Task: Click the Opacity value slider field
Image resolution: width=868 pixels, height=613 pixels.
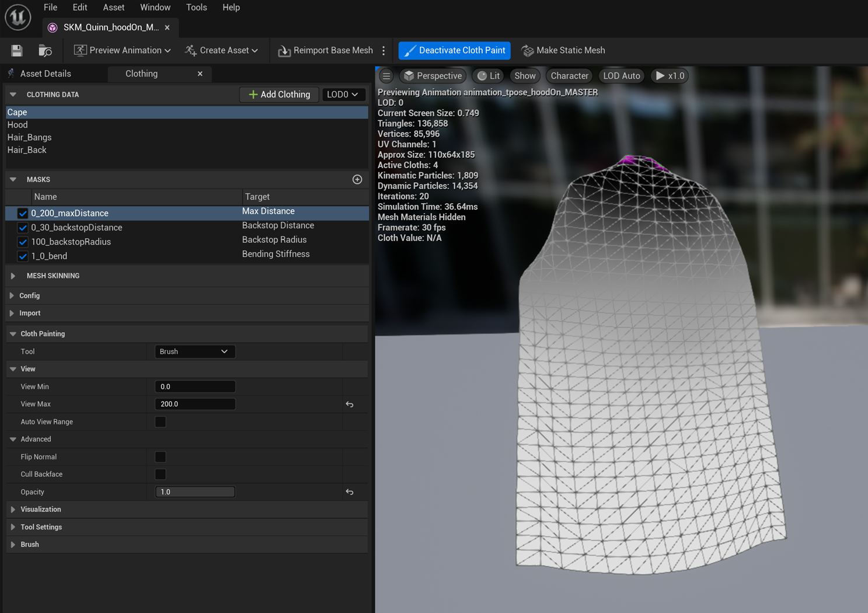Action: (x=195, y=492)
